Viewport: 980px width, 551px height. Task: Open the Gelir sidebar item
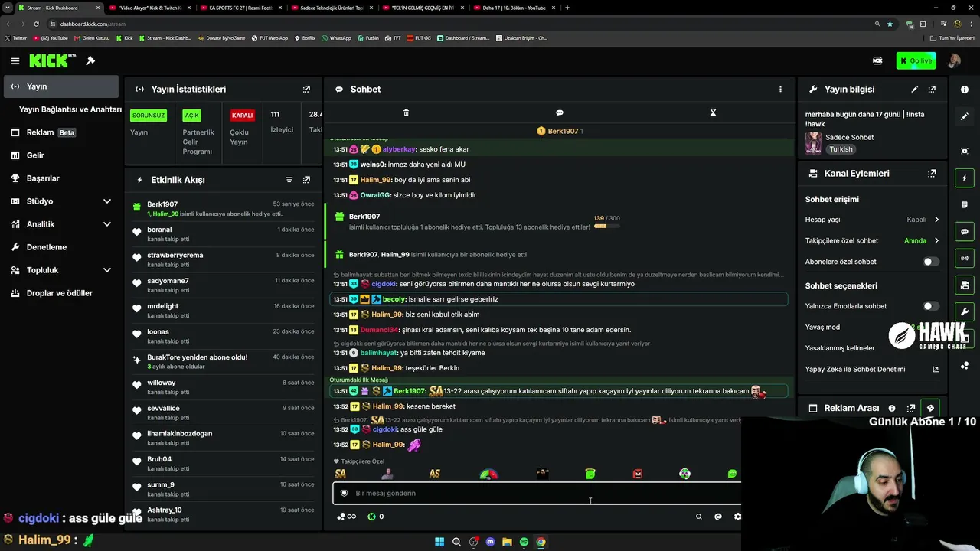tap(61, 155)
